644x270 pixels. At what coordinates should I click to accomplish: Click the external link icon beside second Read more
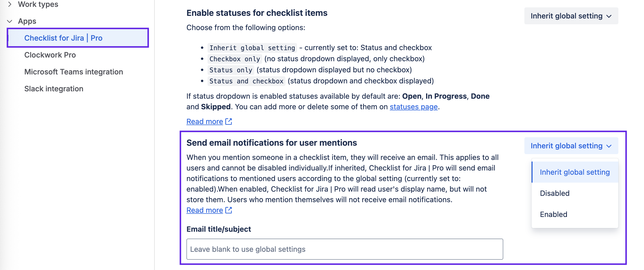tap(228, 210)
